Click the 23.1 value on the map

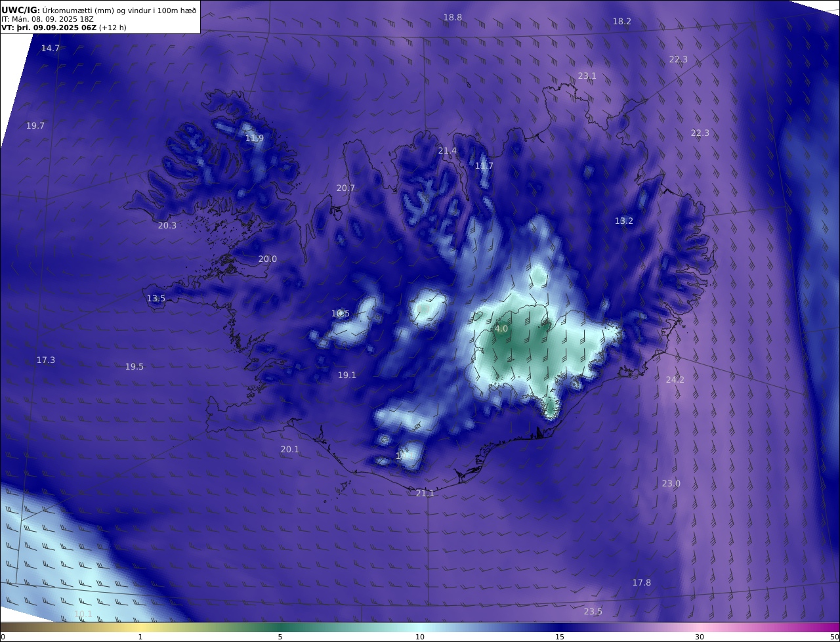(587, 76)
